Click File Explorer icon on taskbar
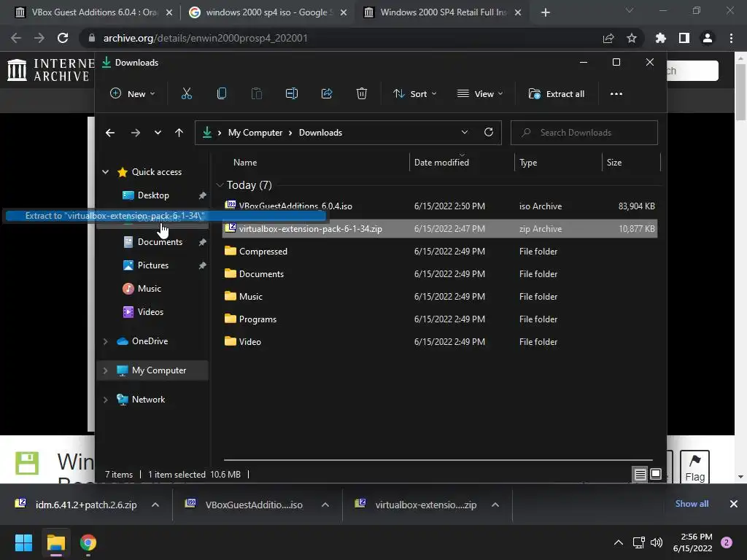Screen dimensions: 747x560 pos(55,542)
